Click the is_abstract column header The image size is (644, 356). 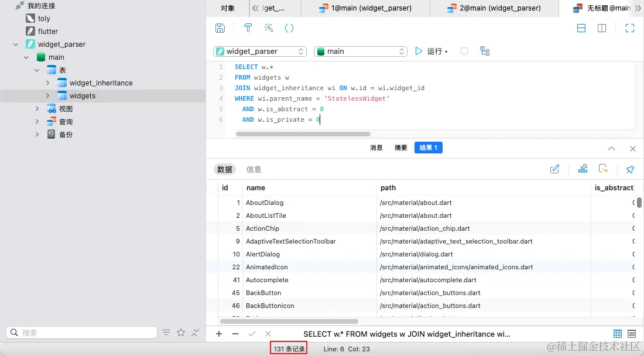tap(614, 187)
